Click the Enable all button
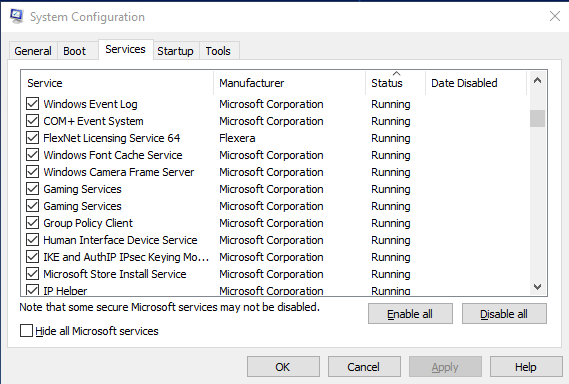This screenshot has height=384, width=569. [410, 314]
